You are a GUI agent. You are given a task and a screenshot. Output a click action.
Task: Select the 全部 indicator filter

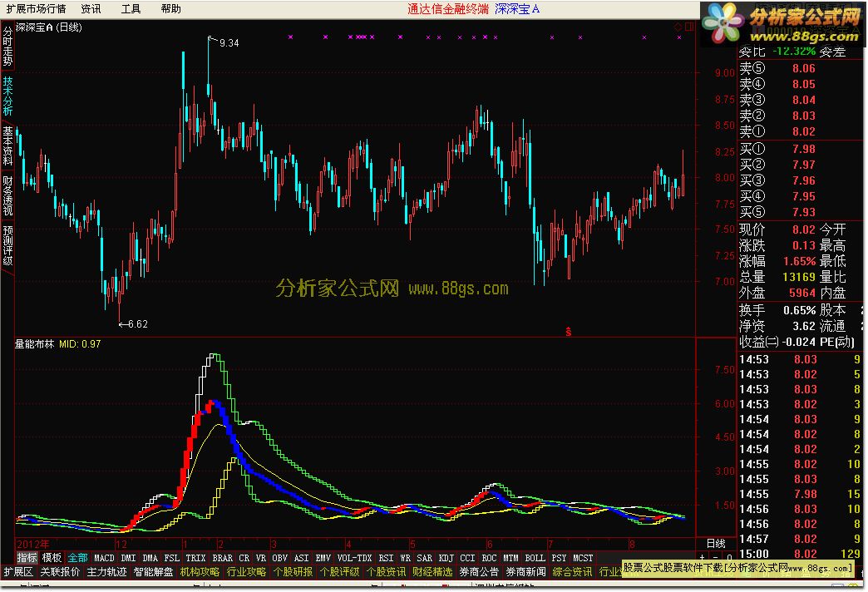(78, 558)
